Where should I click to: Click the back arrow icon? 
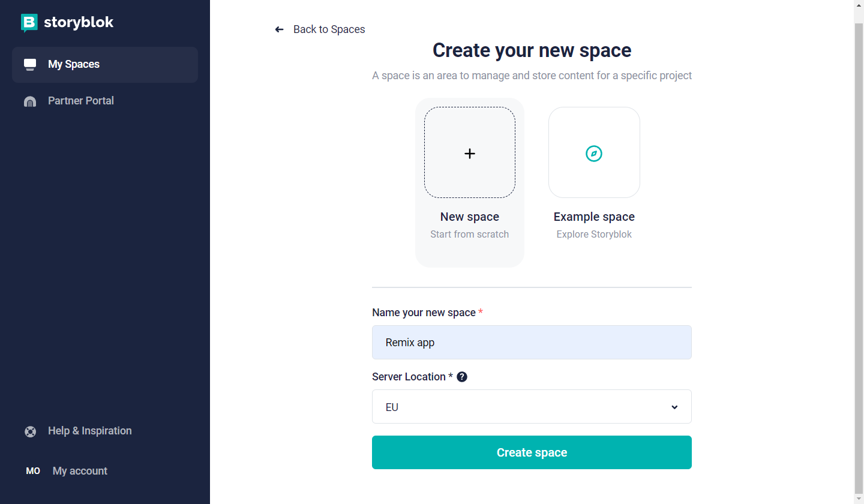click(279, 29)
